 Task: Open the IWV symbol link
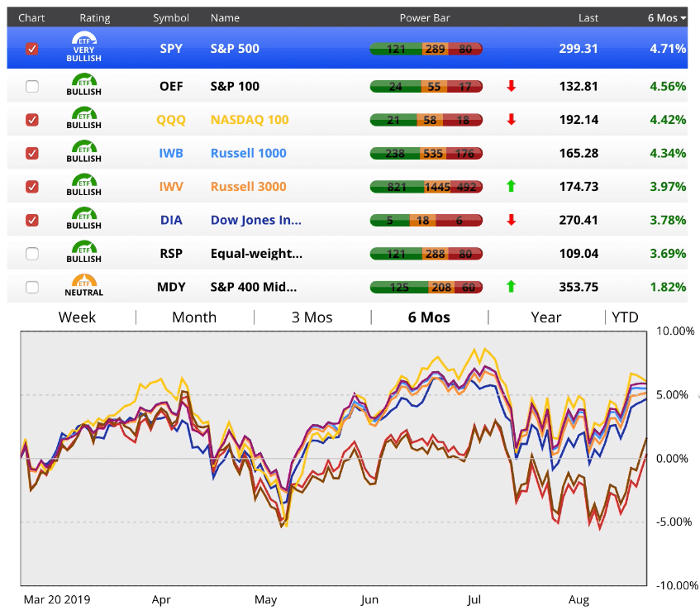coord(171,187)
